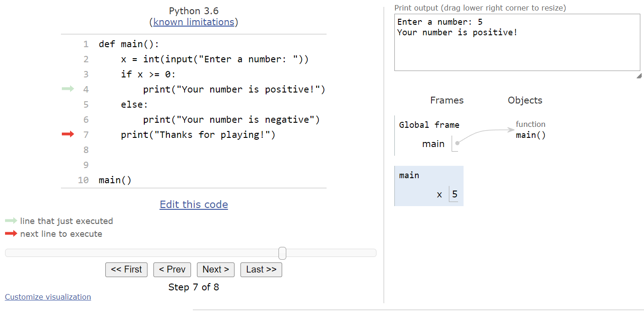Skip to end with Last button
This screenshot has width=644, height=322.
point(261,269)
